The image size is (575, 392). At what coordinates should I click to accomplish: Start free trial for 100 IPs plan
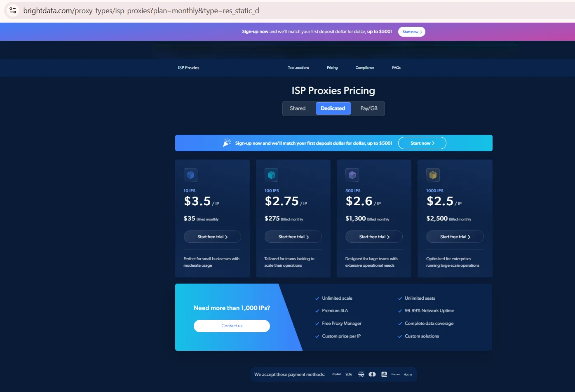293,237
